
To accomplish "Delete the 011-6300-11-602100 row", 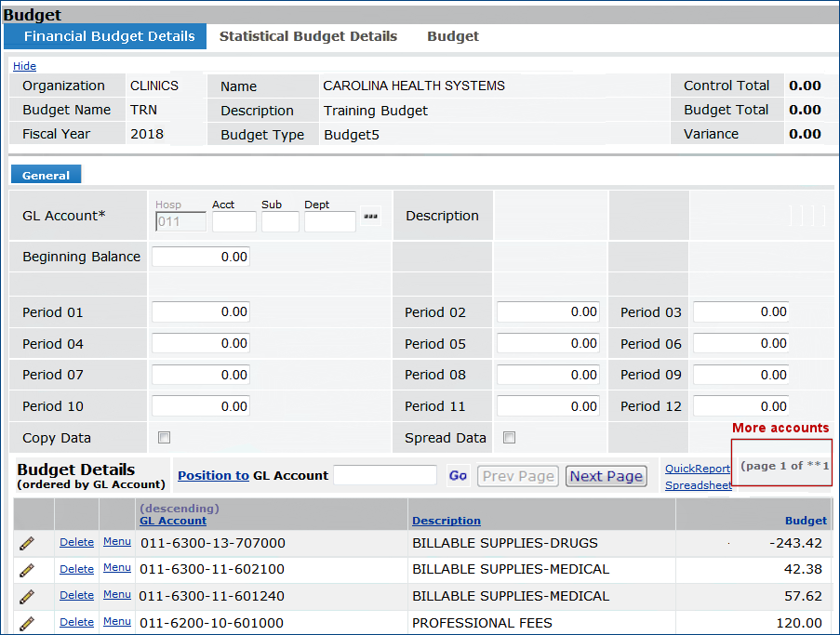I will pyautogui.click(x=76, y=569).
